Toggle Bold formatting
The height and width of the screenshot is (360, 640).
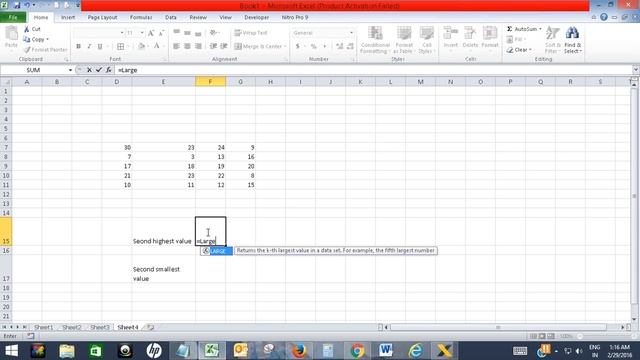[x=78, y=47]
